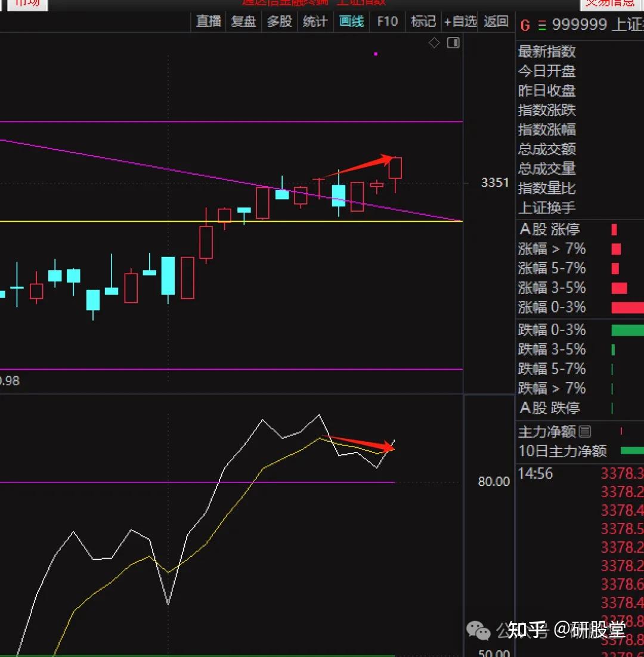Click the 80.00 level on the indicator axis
Viewport: 644px width, 657px height.
pos(494,482)
